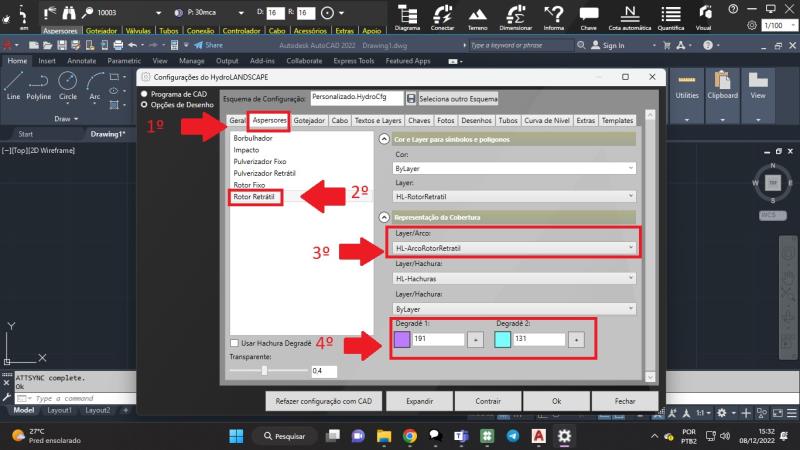
Task: Open AutoCAD icon in taskbar
Action: point(538,436)
